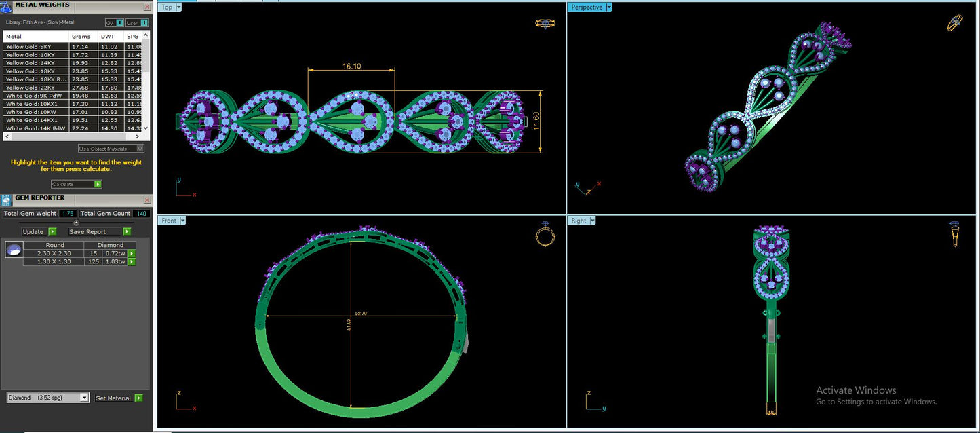Image resolution: width=980 pixels, height=433 pixels.
Task: Select the Yellow Gold:10KY row
Action: (73, 55)
